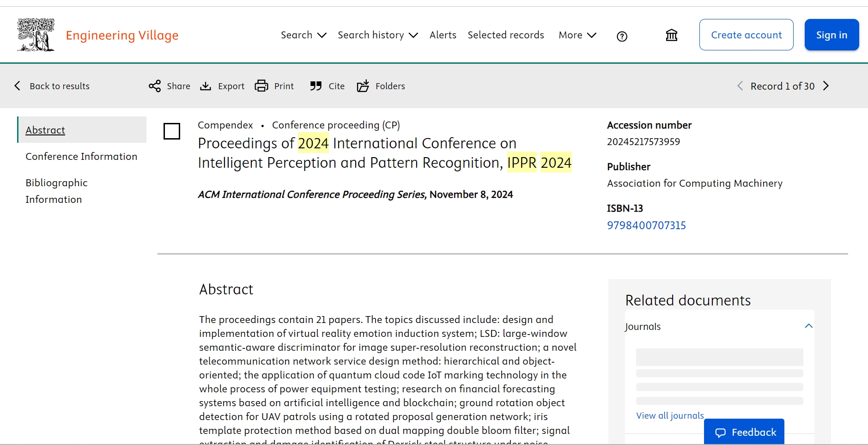Select the record checkbox next to title
The width and height of the screenshot is (868, 445).
[172, 131]
